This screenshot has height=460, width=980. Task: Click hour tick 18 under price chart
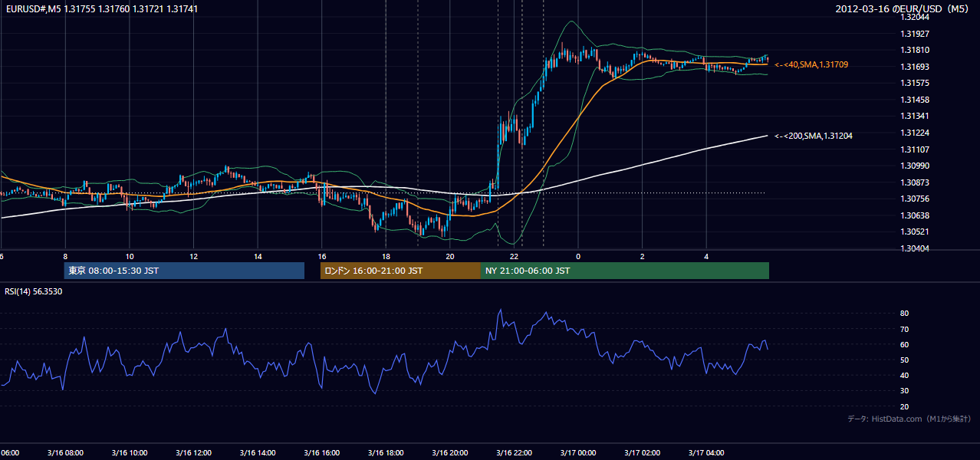386,256
